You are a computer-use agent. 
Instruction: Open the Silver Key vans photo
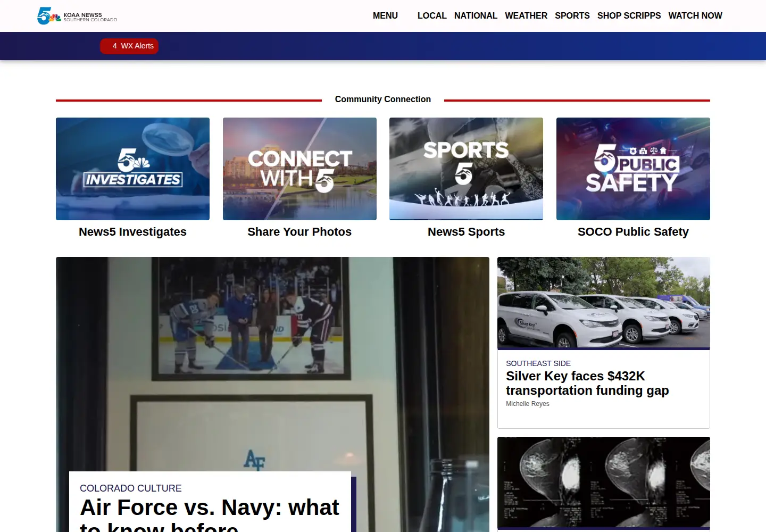[603, 302]
